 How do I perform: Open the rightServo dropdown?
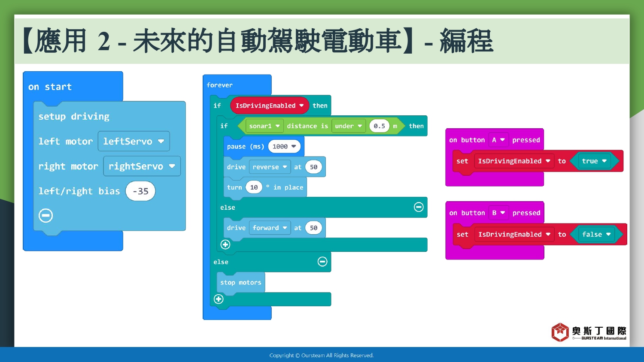[142, 166]
